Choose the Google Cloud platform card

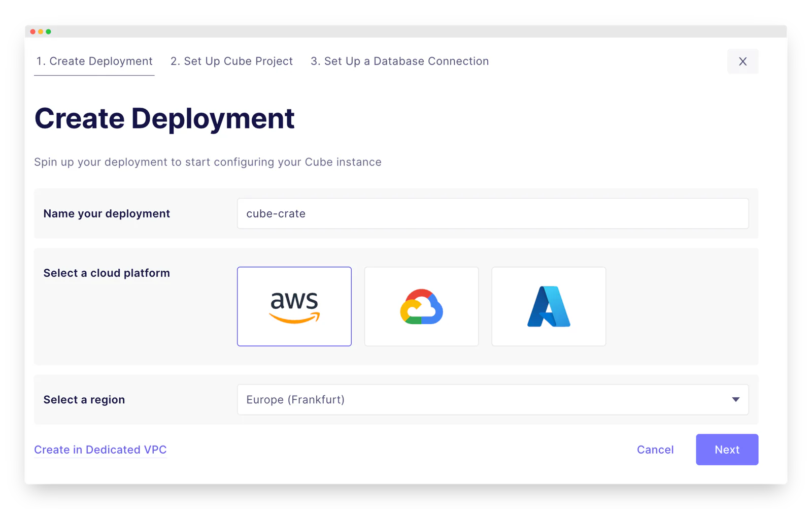[x=421, y=306]
